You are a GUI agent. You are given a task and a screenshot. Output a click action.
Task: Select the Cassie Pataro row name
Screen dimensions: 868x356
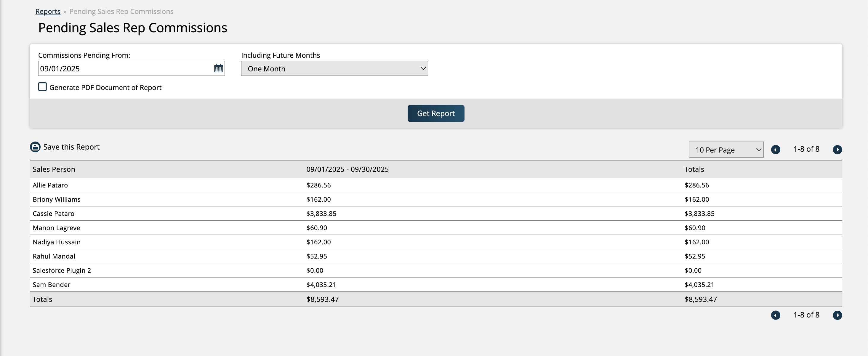point(54,214)
